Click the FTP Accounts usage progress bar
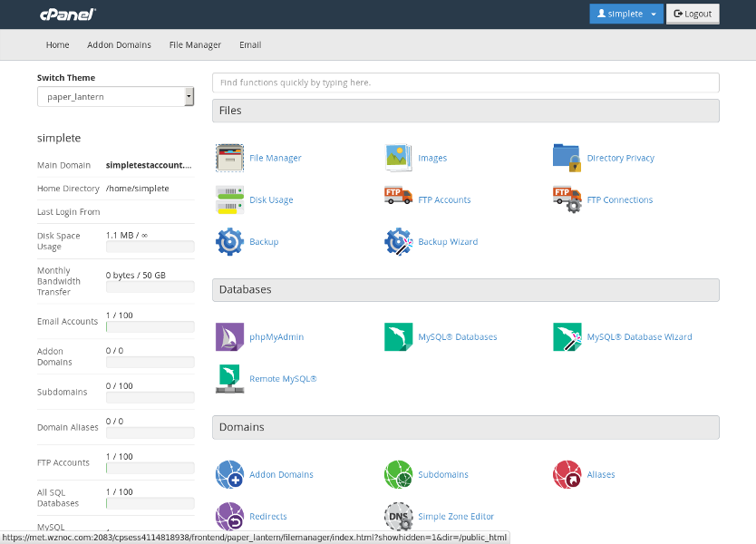756x544 pixels. (150, 468)
